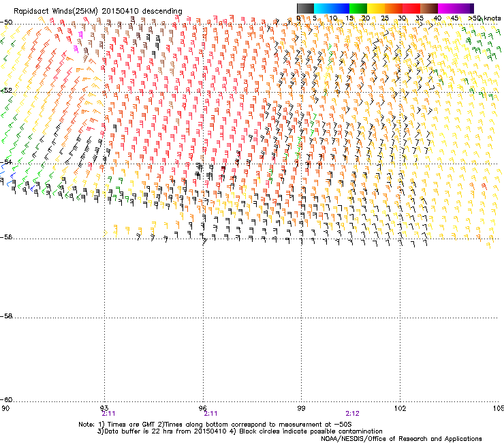Click the '-60' latitude axis label
504x443 pixels.
pos(6,400)
